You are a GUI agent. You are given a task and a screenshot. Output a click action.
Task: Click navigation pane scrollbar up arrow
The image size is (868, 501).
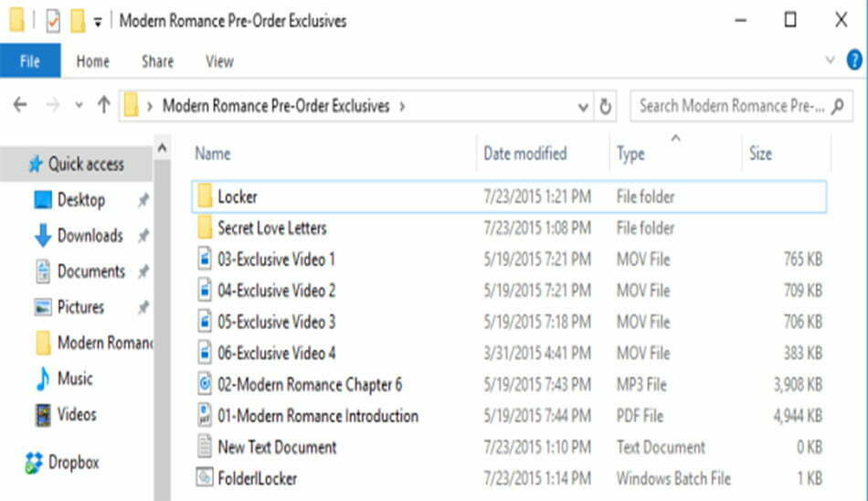click(163, 148)
